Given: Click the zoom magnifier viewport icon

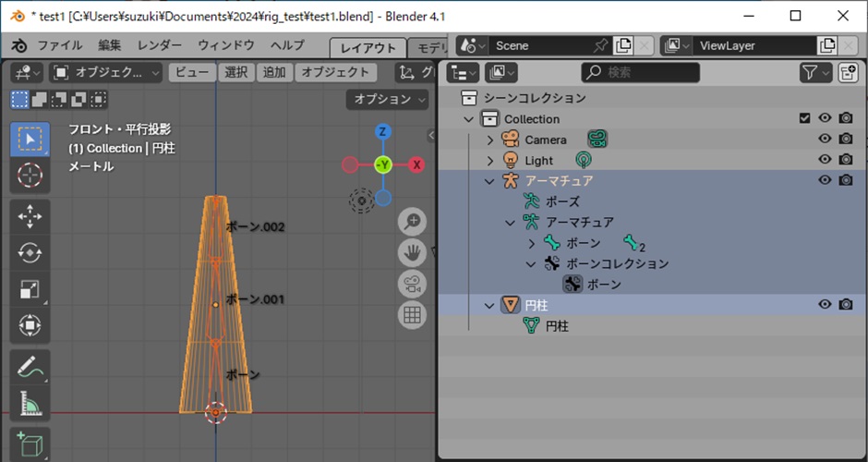Looking at the screenshot, I should pos(412,222).
